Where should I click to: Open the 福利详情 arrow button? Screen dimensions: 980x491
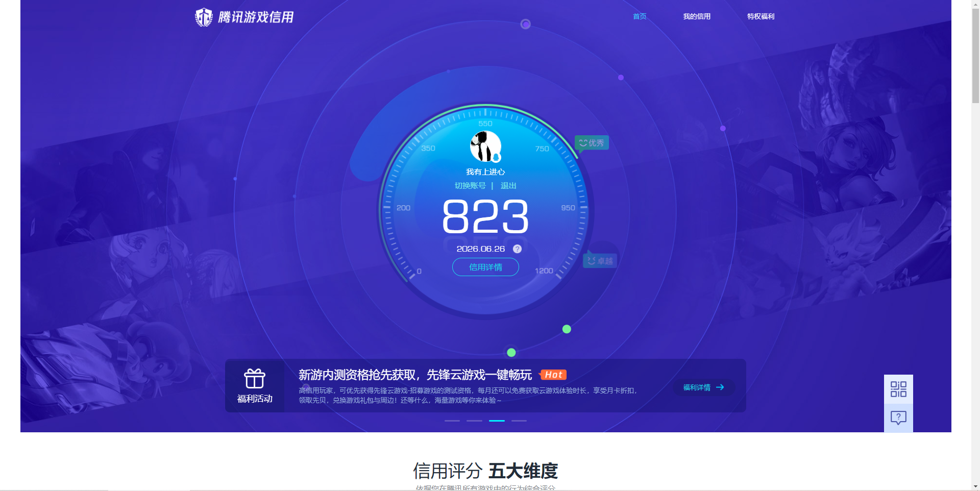(x=704, y=387)
